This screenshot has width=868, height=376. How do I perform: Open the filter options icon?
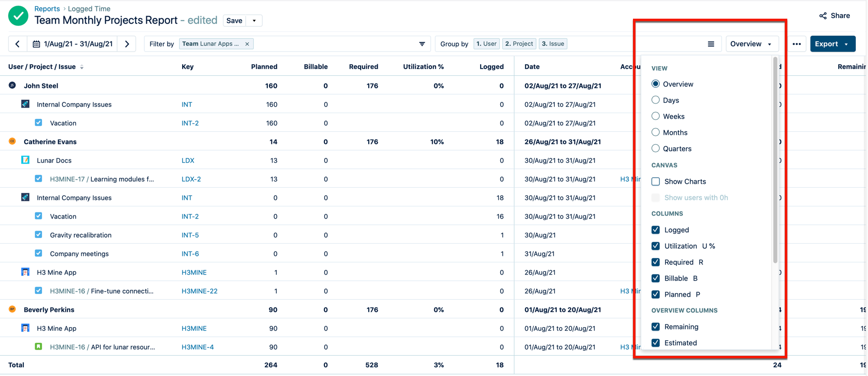pyautogui.click(x=422, y=44)
